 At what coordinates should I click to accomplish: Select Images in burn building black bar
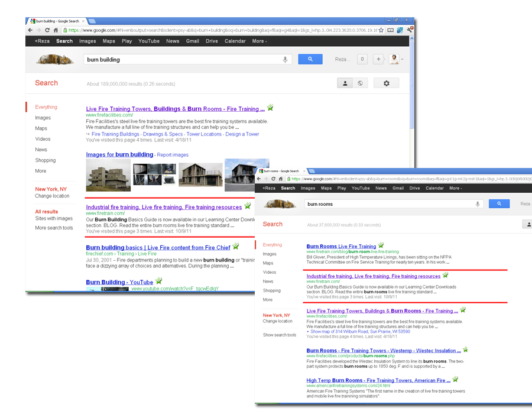tap(87, 41)
